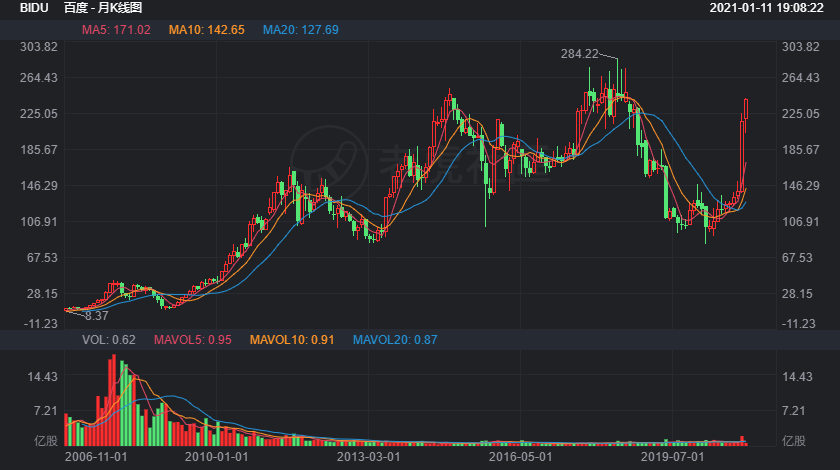Select the MAVOL5: 0.95 label
Screen dimensions: 840x470
click(192, 340)
